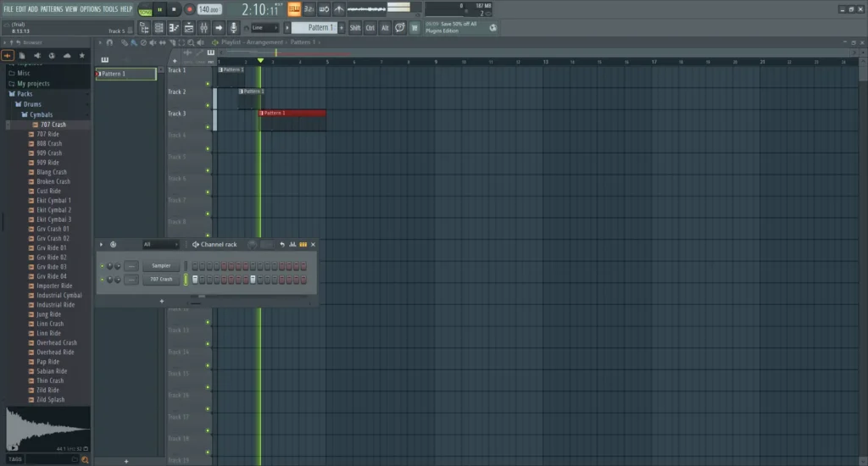This screenshot has width=868, height=466.
Task: Click the Shift modifier button
Action: pyautogui.click(x=355, y=28)
